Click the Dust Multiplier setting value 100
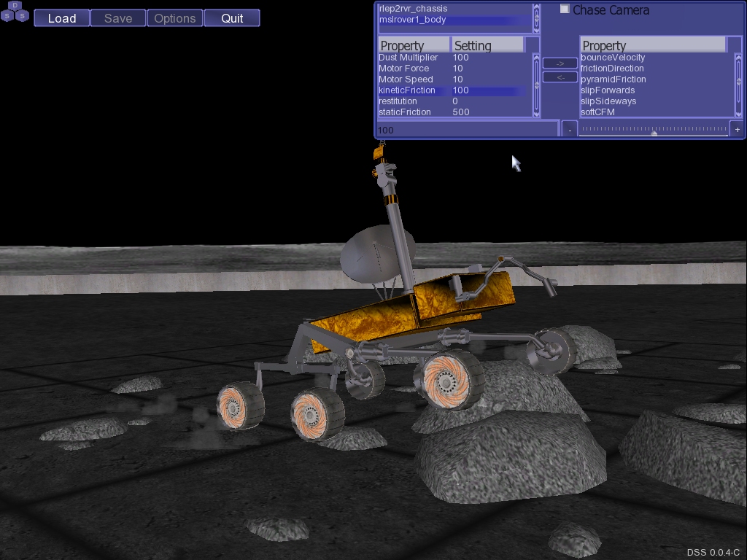747x560 pixels. [461, 57]
